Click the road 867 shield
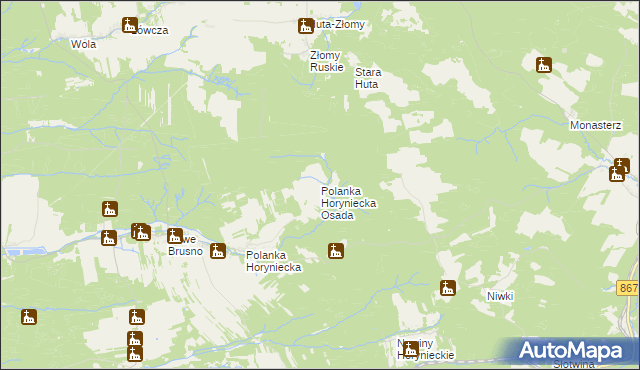The image size is (640, 370). [x=628, y=288]
